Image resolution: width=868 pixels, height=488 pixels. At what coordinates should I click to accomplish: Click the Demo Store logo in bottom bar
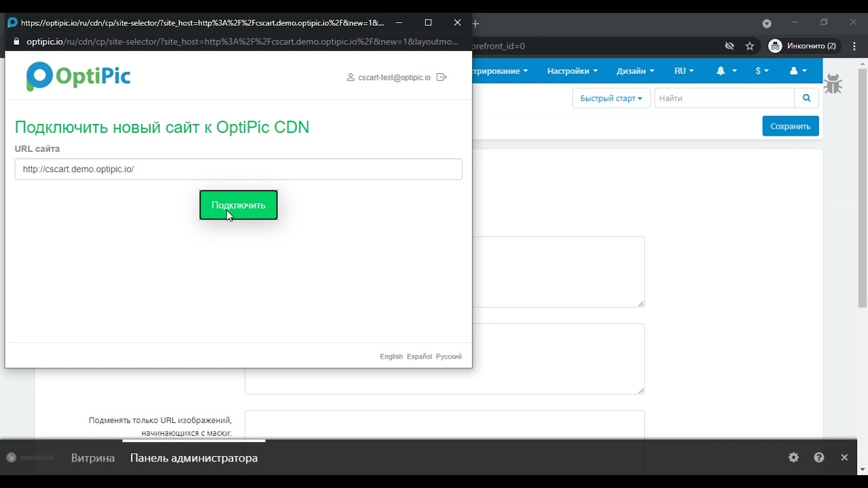click(x=30, y=457)
